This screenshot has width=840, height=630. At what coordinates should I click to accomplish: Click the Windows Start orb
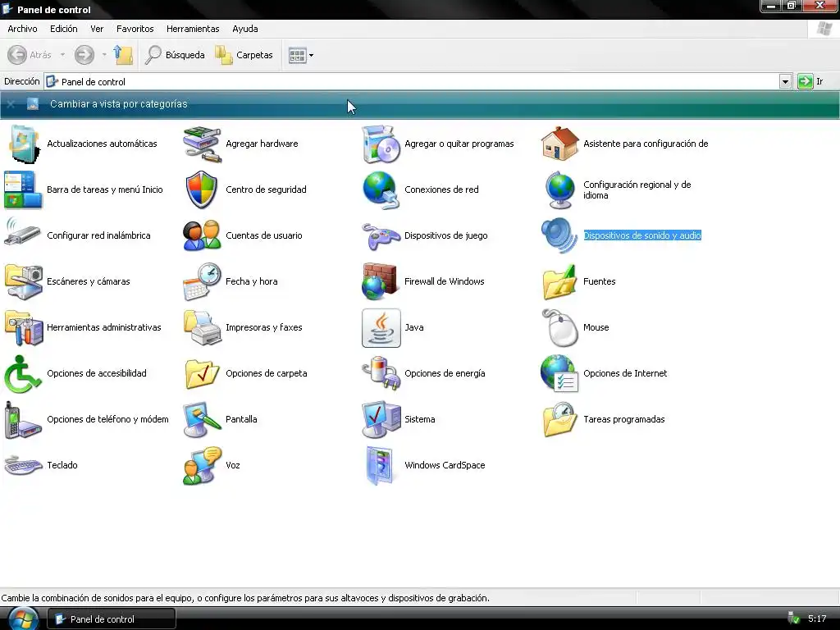point(22,619)
